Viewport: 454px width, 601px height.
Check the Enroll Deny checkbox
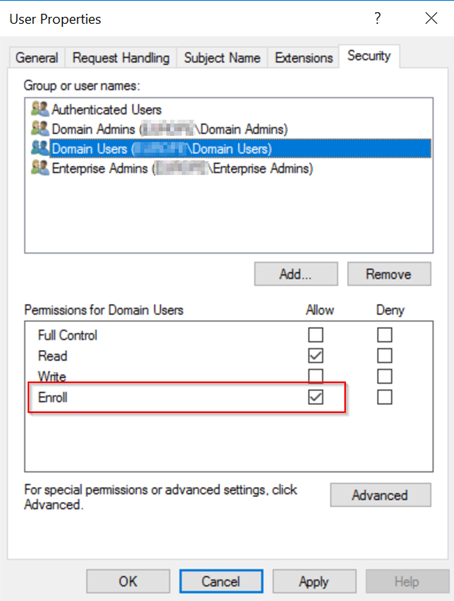(x=385, y=397)
